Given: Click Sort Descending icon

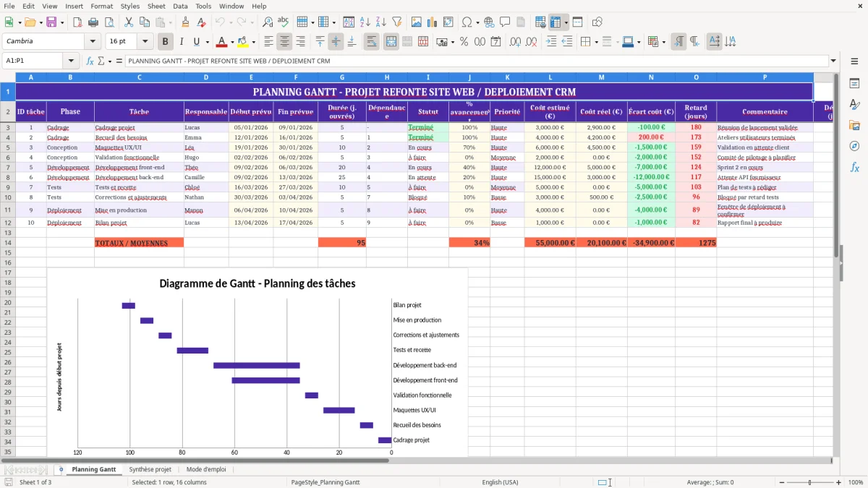Looking at the screenshot, I should coord(381,22).
